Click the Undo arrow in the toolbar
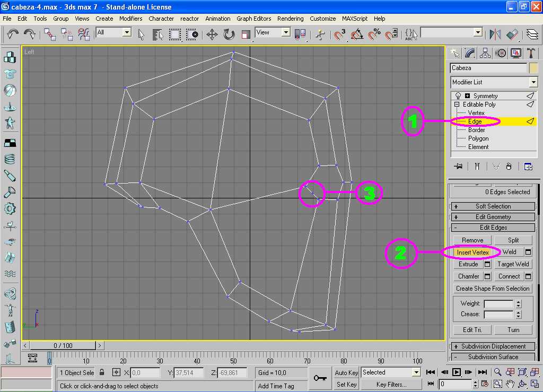Screen dimensions: 543x392 [13, 34]
